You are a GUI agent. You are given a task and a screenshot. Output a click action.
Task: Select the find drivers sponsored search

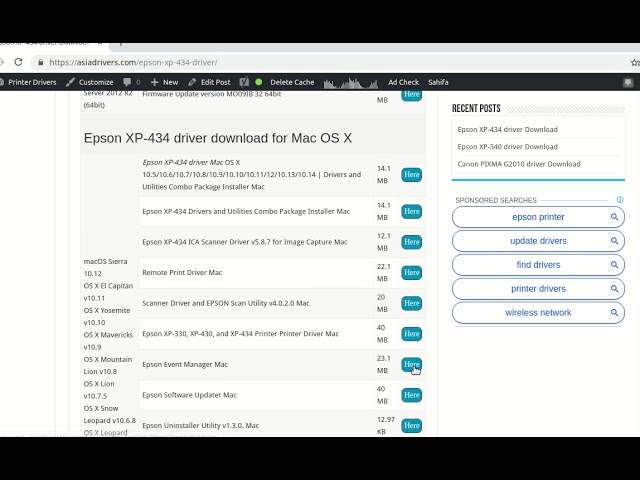tap(538, 264)
